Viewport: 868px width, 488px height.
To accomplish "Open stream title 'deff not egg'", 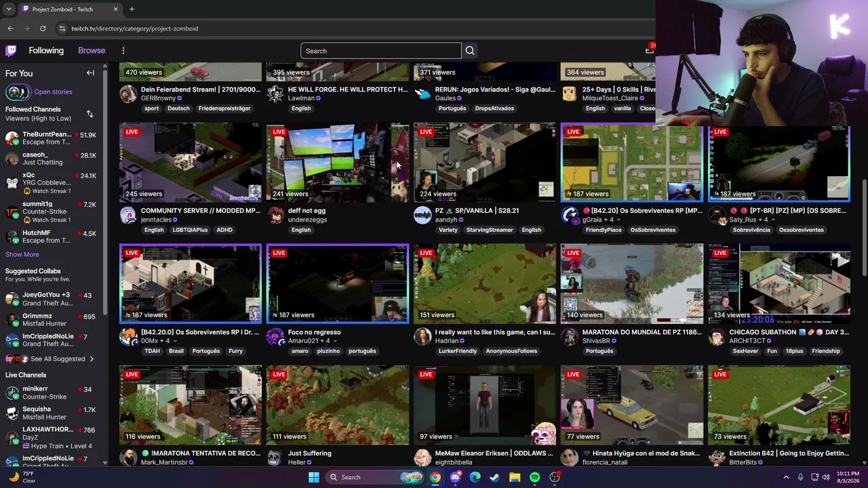I will tap(307, 211).
